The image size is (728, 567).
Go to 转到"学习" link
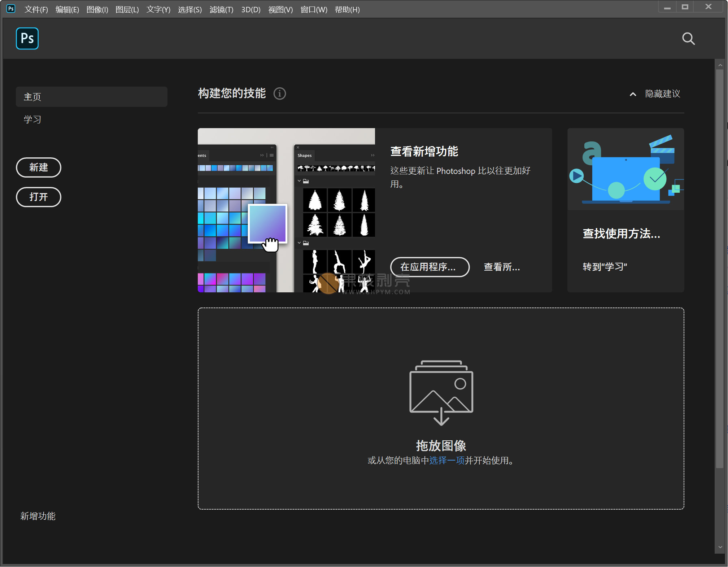click(605, 267)
